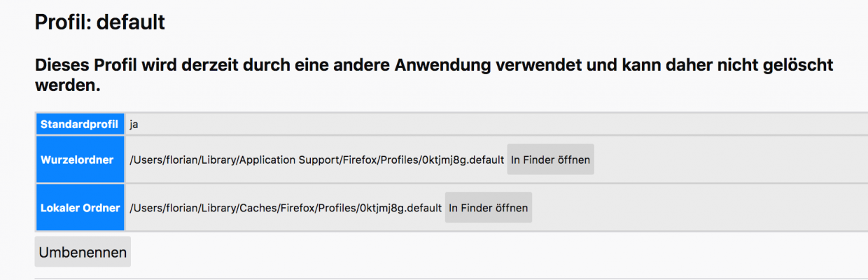The image size is (868, 280).
Task: Click the 'ja' value for Standardprofil
Action: [134, 125]
